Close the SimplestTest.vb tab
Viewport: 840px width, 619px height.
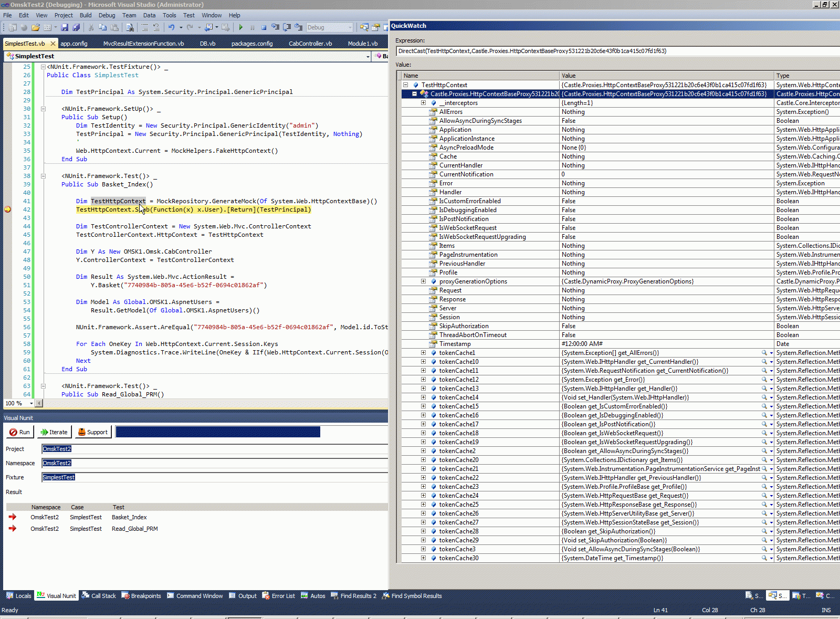coord(52,44)
